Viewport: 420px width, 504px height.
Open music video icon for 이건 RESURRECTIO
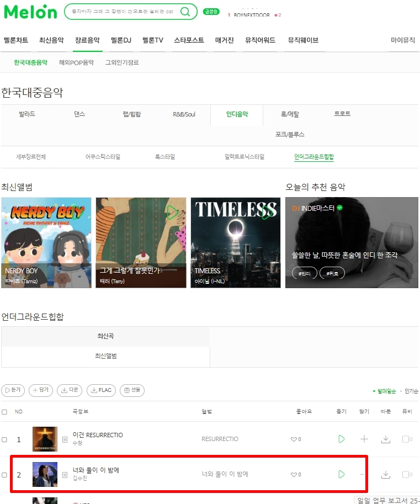(407, 439)
